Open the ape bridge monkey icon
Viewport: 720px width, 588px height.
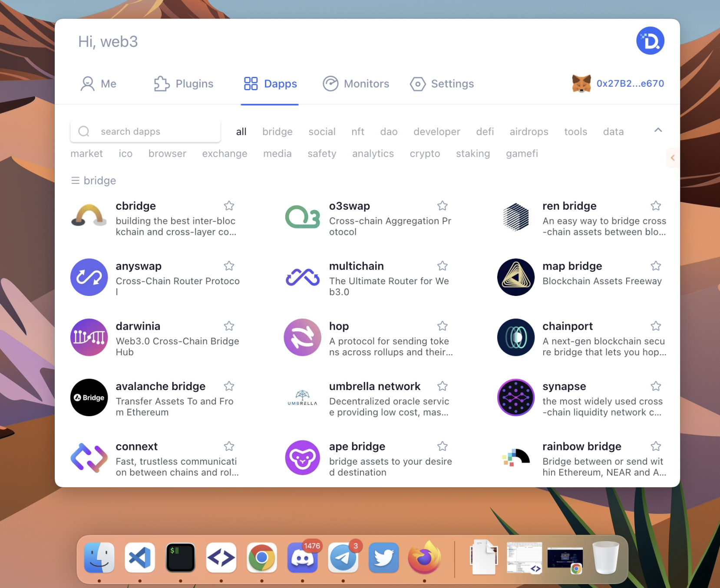point(302,458)
